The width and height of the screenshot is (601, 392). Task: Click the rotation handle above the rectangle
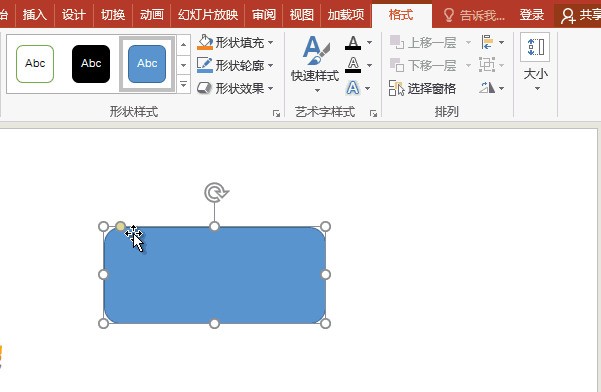coord(216,192)
